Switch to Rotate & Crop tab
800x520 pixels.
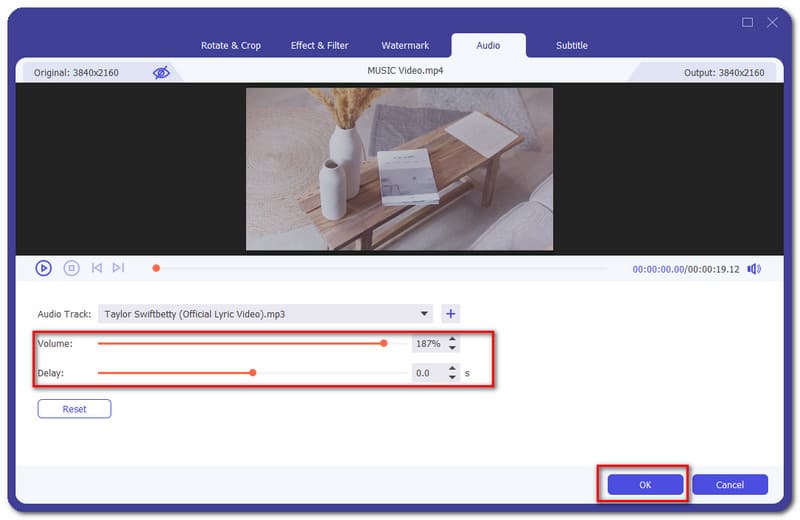[231, 45]
